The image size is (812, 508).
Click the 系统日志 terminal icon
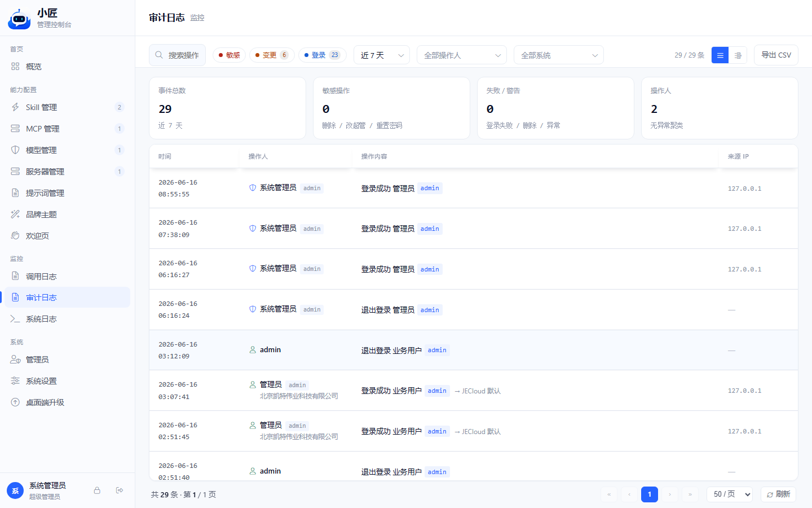tap(15, 319)
